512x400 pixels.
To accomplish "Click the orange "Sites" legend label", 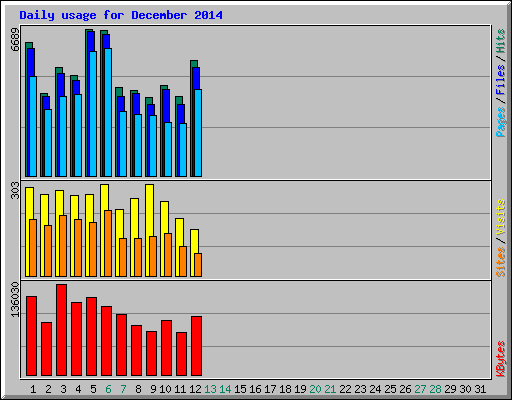I will click(500, 262).
